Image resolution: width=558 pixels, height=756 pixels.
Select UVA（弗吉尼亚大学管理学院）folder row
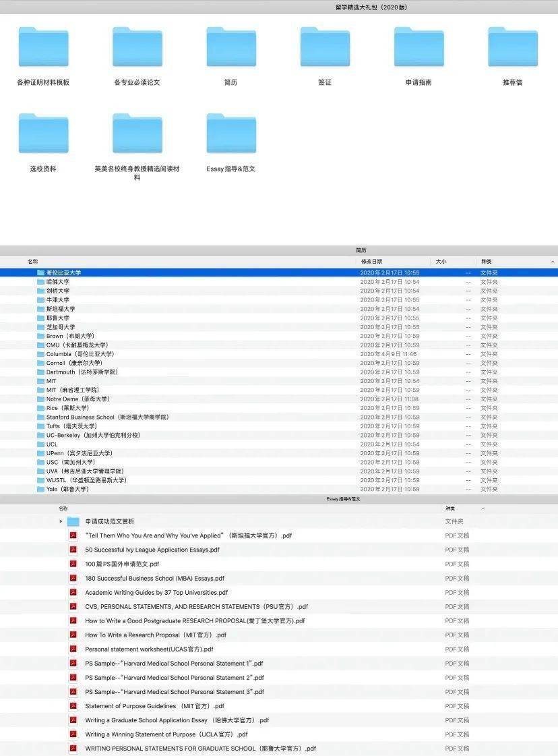(x=279, y=471)
